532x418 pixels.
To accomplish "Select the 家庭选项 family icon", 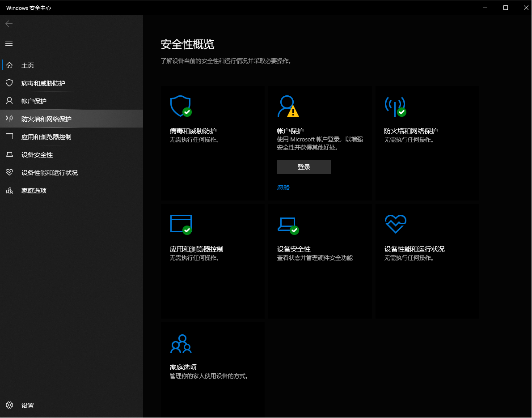I will pyautogui.click(x=181, y=344).
